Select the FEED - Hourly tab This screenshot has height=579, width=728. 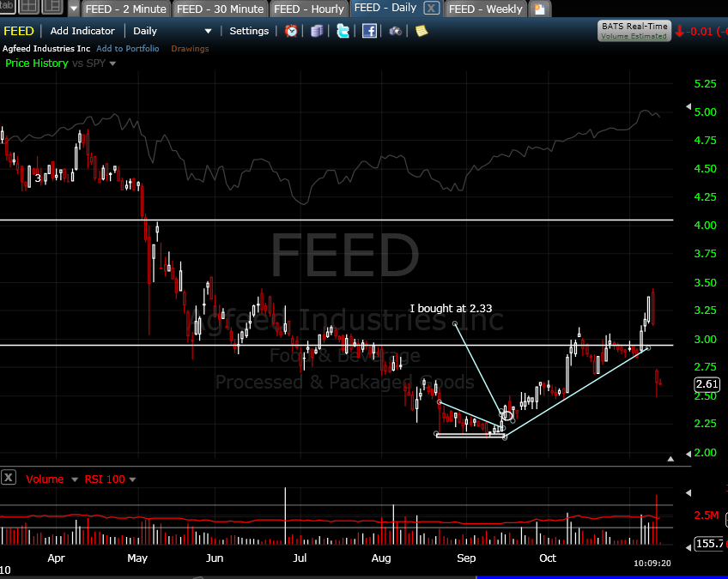click(x=309, y=9)
